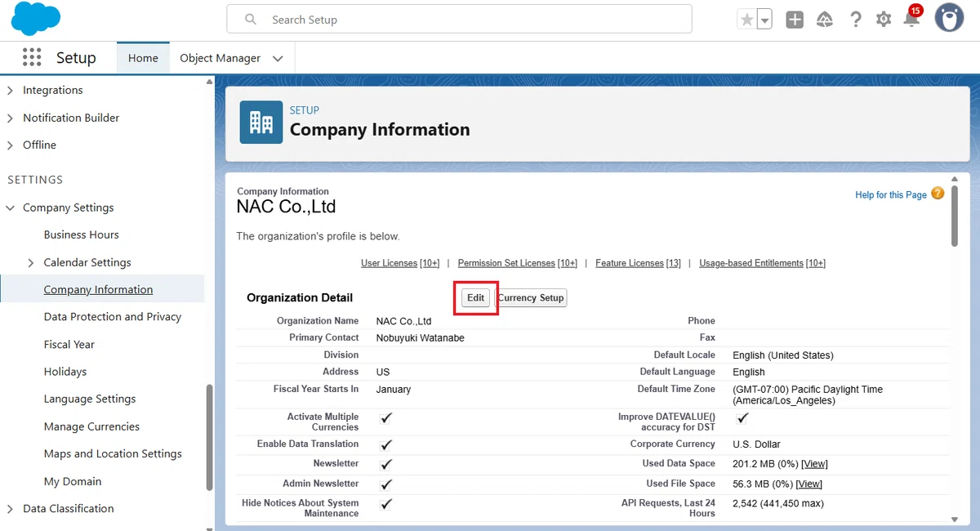This screenshot has height=531, width=980.
Task: Open the Notifications bell icon
Action: click(x=911, y=18)
